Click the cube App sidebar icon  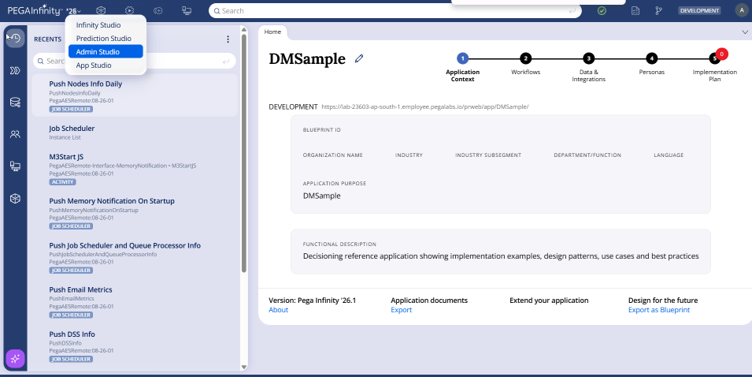[x=15, y=199]
